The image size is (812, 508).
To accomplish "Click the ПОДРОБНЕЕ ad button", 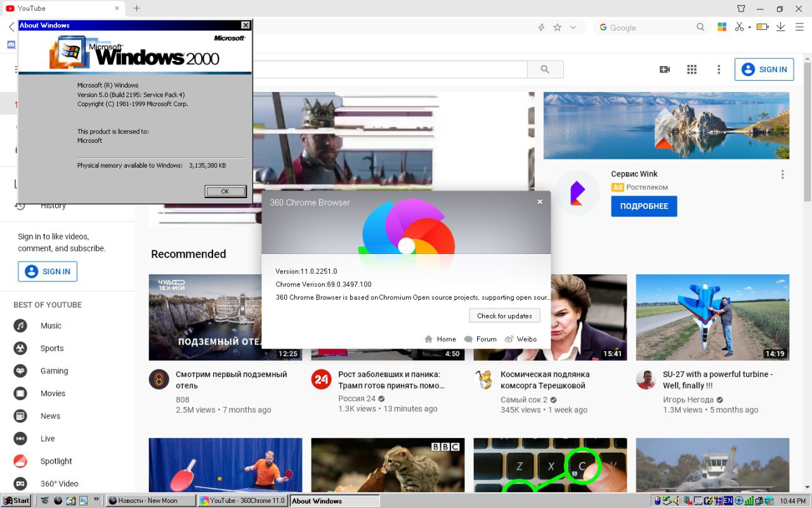I will [x=644, y=206].
